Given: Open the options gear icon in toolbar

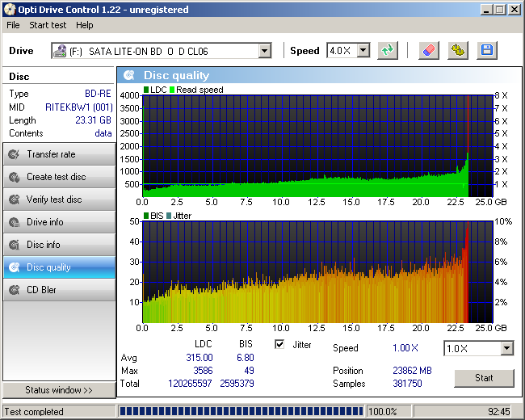Looking at the screenshot, I should [458, 51].
